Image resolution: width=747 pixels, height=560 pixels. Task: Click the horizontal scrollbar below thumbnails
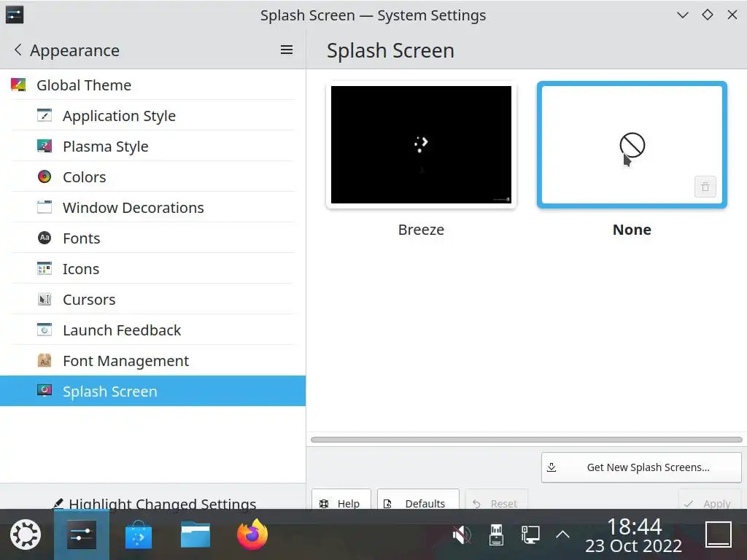point(527,440)
